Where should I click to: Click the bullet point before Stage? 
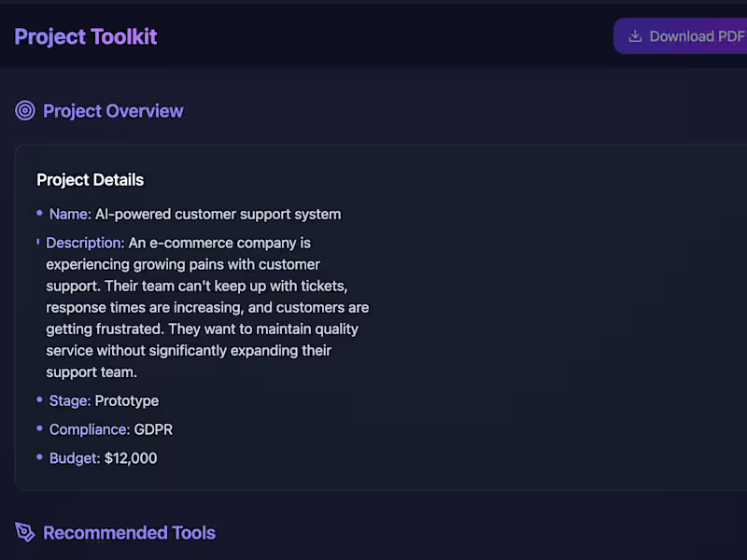[x=39, y=400]
